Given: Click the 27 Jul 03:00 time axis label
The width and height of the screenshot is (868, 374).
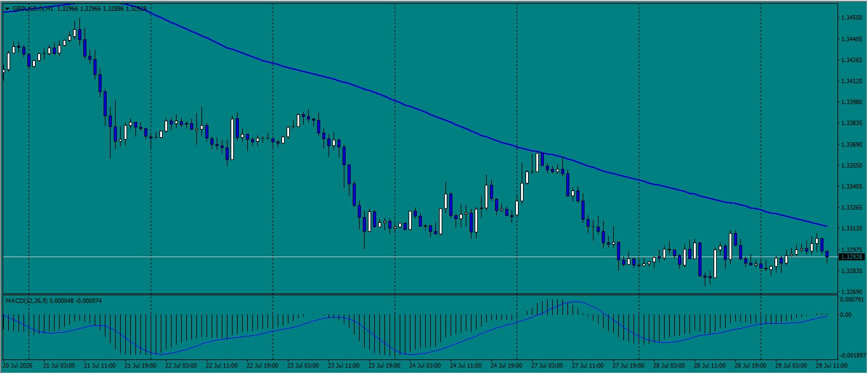Looking at the screenshot, I should click(546, 366).
